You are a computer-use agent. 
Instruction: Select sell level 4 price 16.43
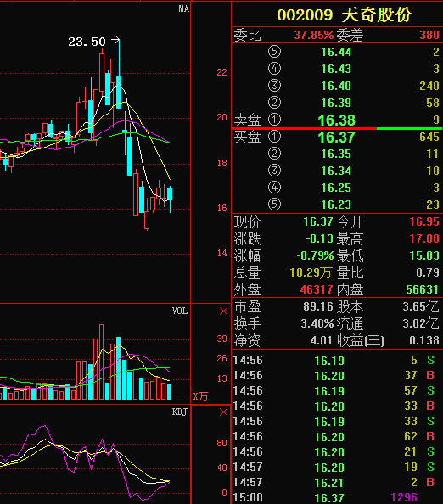[x=336, y=69]
